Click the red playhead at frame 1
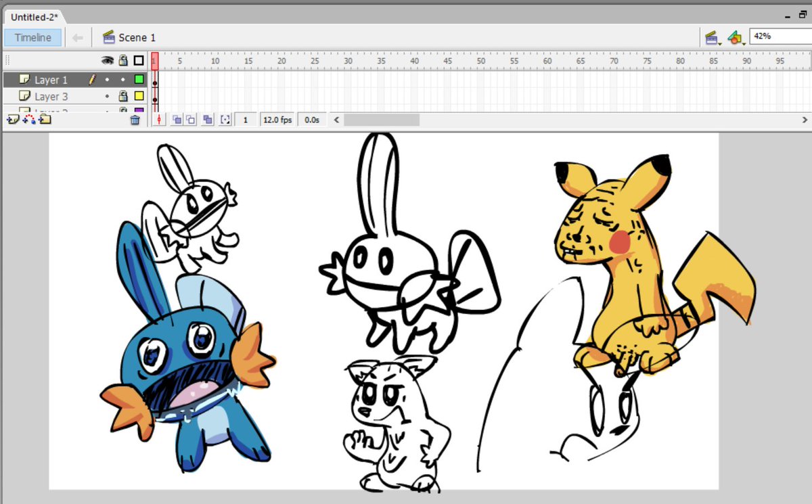The width and height of the screenshot is (812, 504). coord(155,61)
